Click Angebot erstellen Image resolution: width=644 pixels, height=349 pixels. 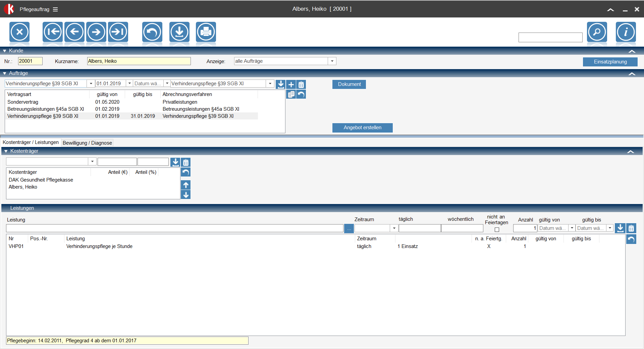(362, 128)
